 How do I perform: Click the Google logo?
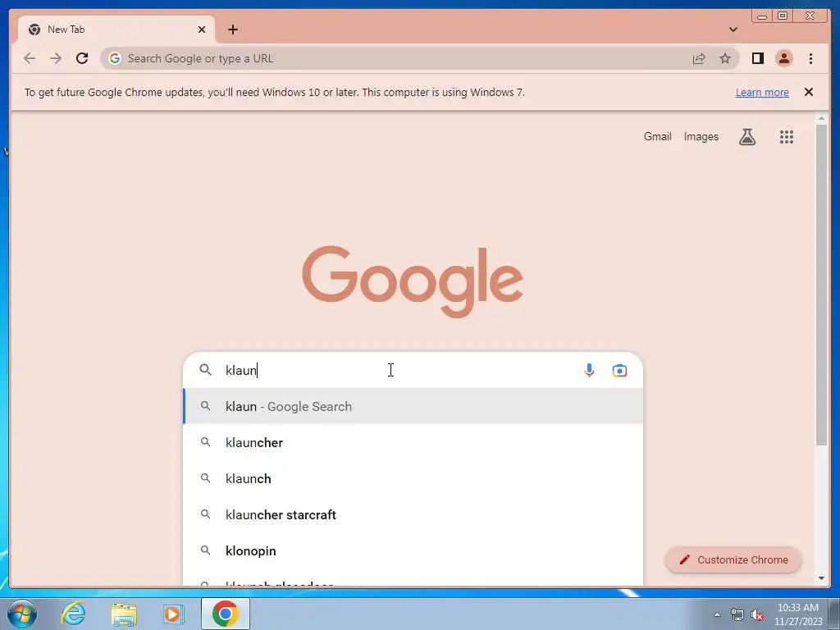pyautogui.click(x=413, y=281)
